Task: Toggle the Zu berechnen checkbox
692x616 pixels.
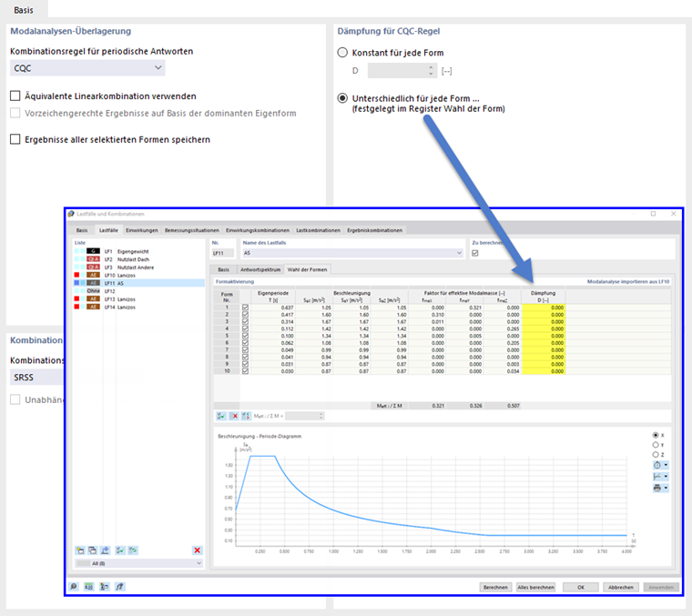Action: pos(475,253)
